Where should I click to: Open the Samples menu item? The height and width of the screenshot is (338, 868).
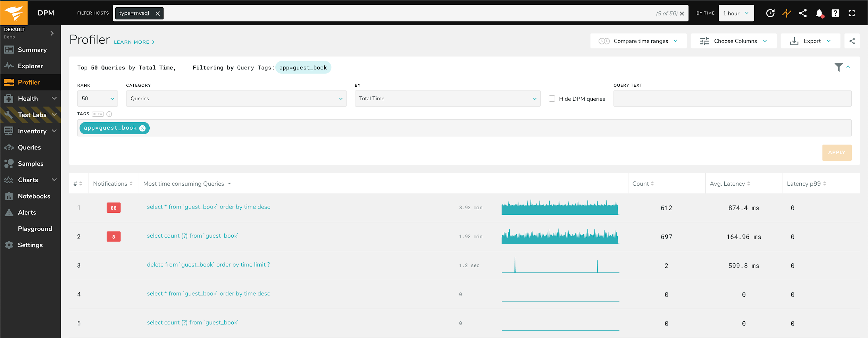tap(31, 163)
